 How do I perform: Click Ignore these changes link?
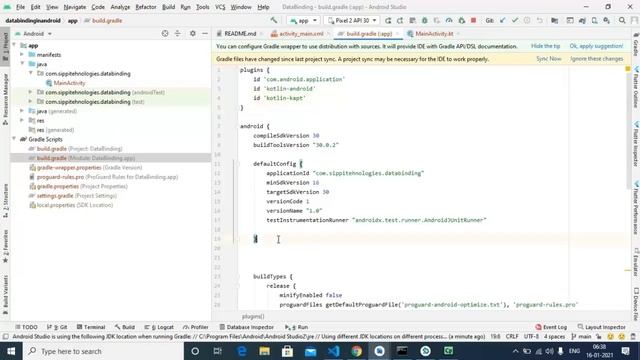pyautogui.click(x=597, y=59)
